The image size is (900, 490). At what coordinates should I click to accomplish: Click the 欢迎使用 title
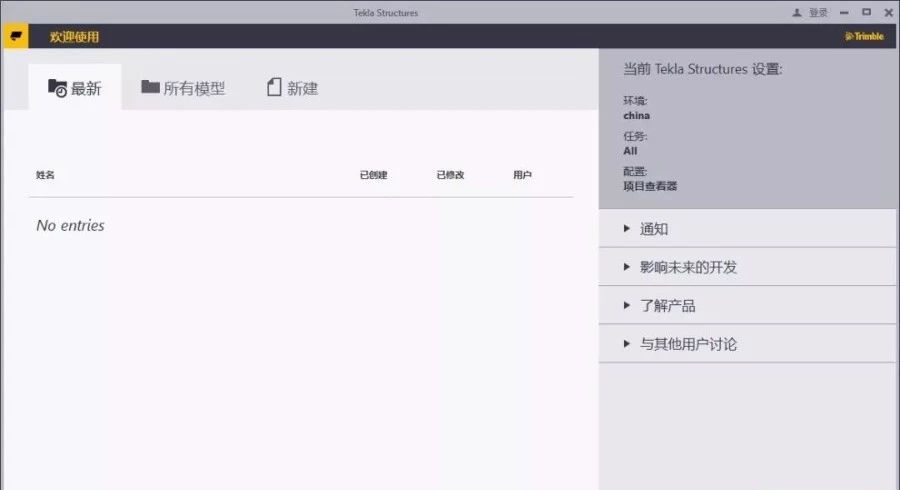click(74, 37)
